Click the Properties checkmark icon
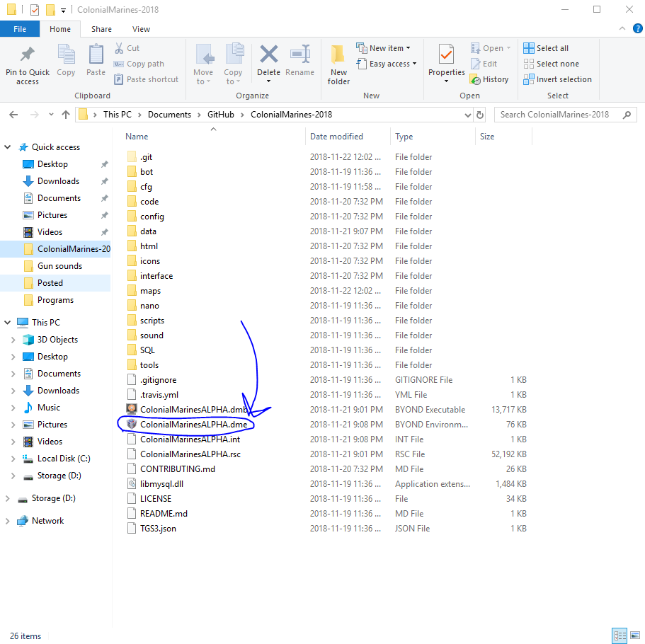The image size is (645, 644). 446,54
